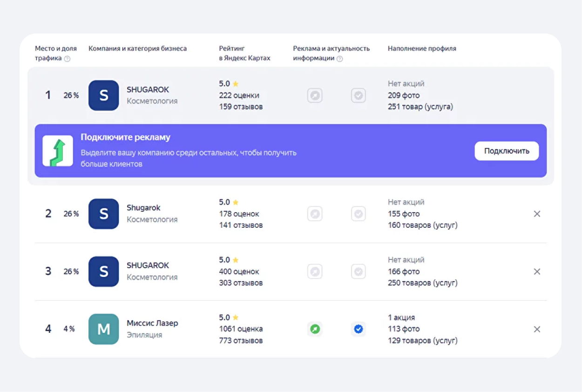Open company name "Shugarok" in row 2
Image resolution: width=582 pixels, height=392 pixels.
(143, 208)
